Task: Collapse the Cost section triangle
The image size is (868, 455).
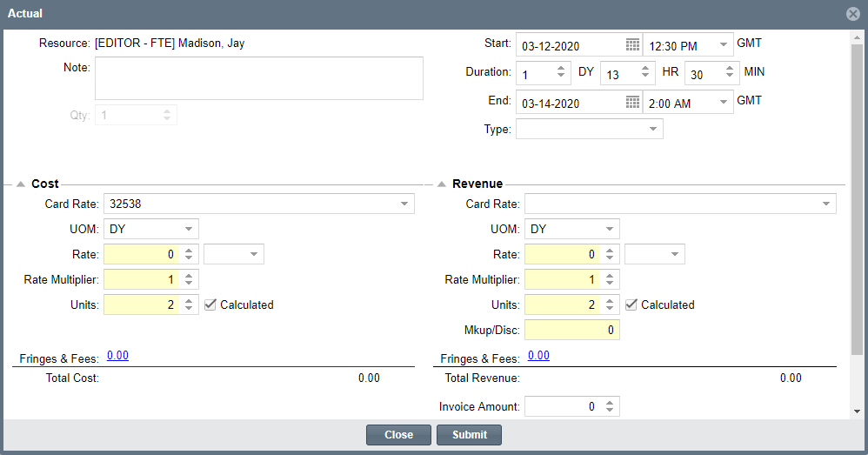Action: point(21,184)
